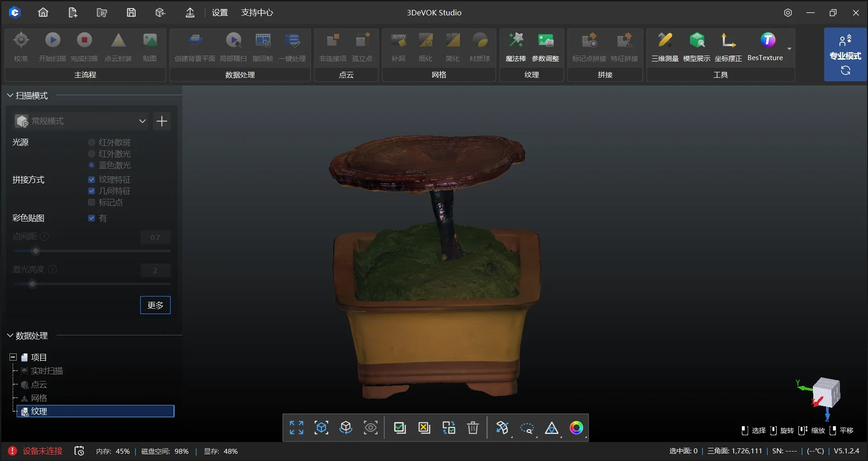Click the 点间距 value field
The height and width of the screenshot is (461, 868).
click(x=155, y=237)
